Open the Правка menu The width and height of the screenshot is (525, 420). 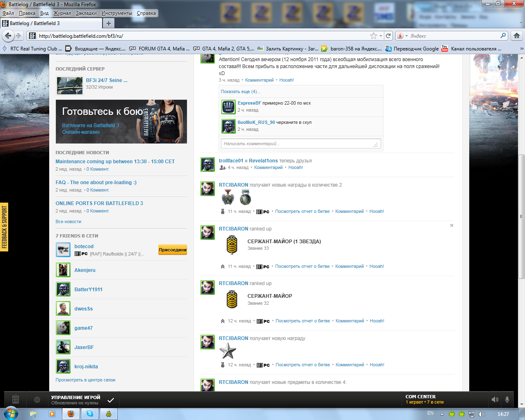click(x=27, y=13)
